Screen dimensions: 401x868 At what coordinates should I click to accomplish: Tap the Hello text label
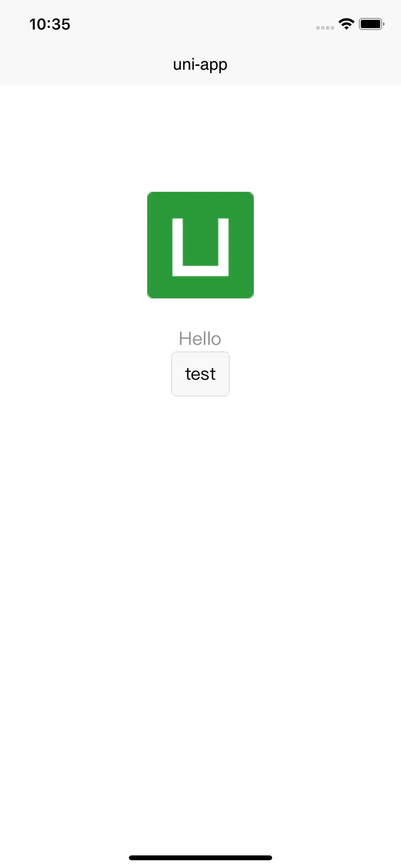[x=200, y=339]
